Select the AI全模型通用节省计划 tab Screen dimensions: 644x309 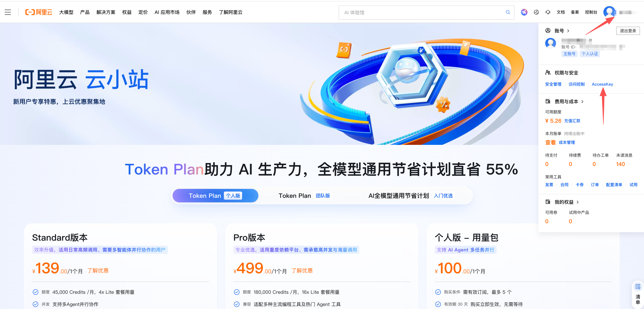point(410,196)
